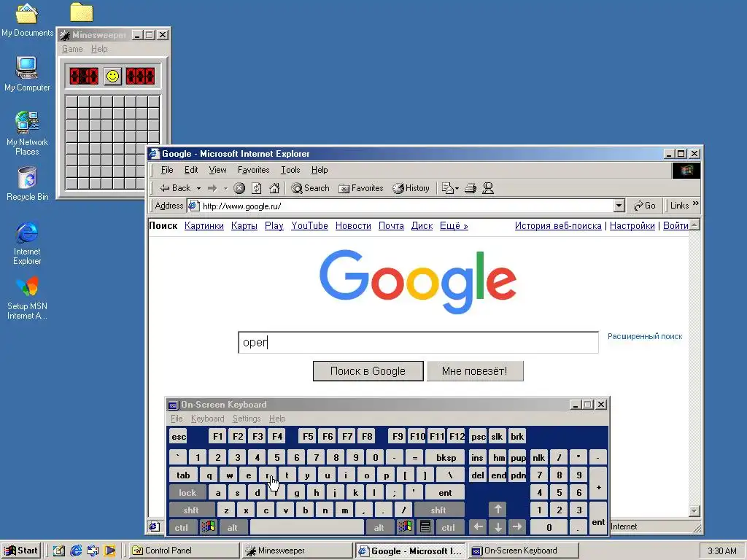Open the Recycle Bin icon
The width and height of the screenshot is (747, 560).
coord(27,183)
